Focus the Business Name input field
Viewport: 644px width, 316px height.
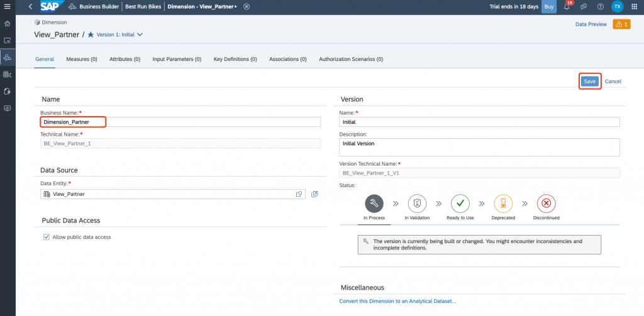tap(180, 122)
